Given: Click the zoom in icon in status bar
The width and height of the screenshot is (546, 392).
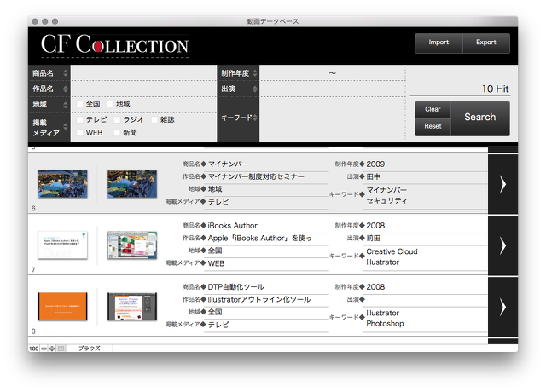Looking at the screenshot, I should click(51, 349).
